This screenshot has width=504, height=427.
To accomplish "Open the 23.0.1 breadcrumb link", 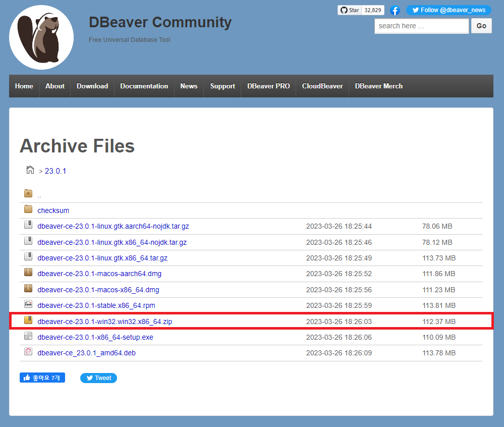I will (55, 171).
